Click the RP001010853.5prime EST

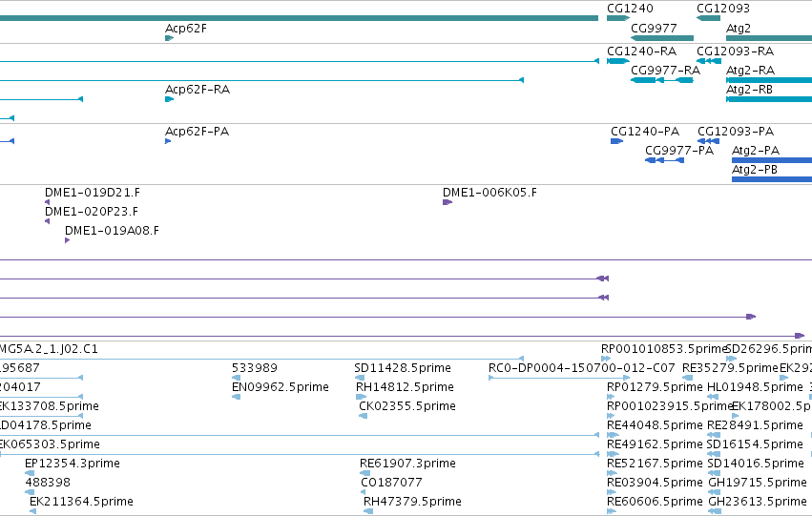[x=606, y=359]
